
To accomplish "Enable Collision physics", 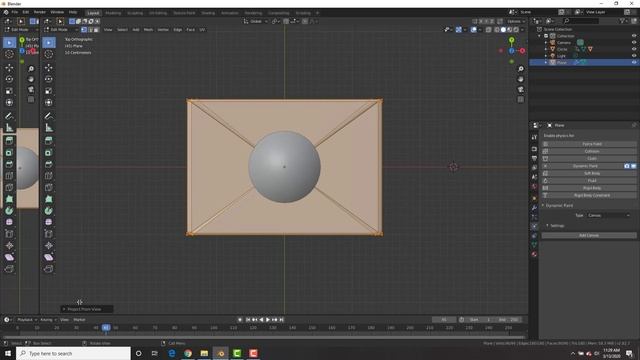I will [x=589, y=151].
